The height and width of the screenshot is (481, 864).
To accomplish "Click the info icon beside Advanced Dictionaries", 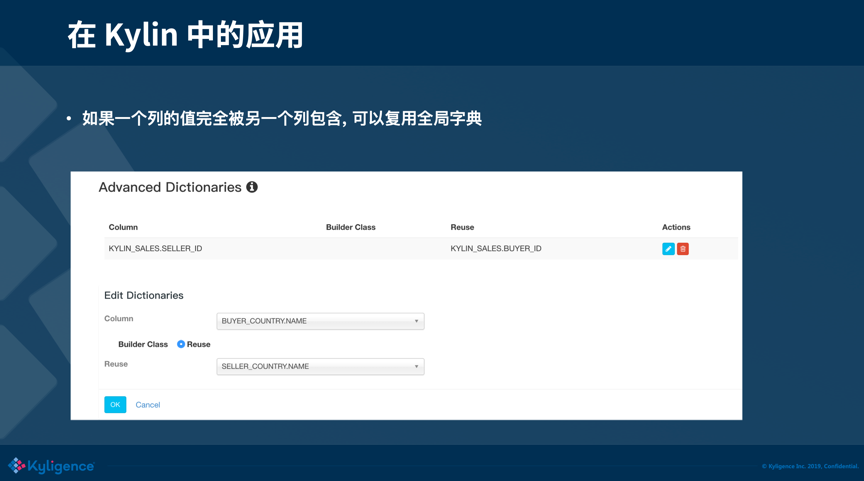I will [x=252, y=187].
